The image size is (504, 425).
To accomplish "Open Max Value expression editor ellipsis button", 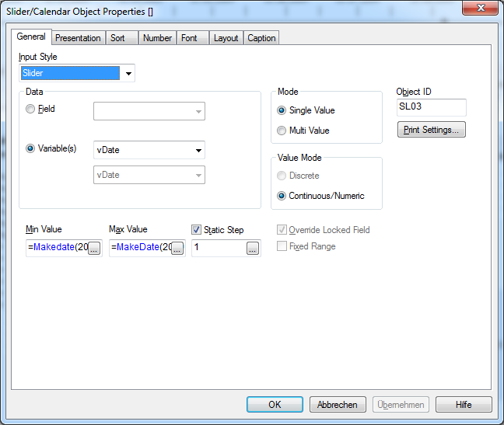I will tap(177, 248).
